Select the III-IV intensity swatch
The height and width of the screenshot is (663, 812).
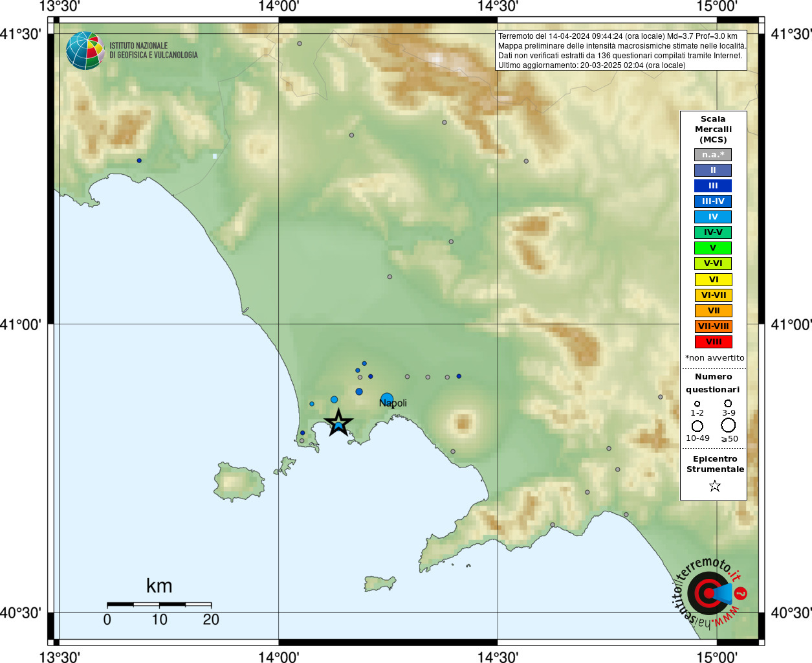(x=713, y=201)
